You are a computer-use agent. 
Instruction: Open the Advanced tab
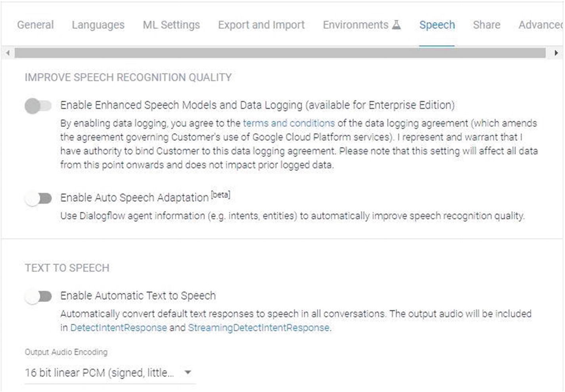tap(541, 25)
